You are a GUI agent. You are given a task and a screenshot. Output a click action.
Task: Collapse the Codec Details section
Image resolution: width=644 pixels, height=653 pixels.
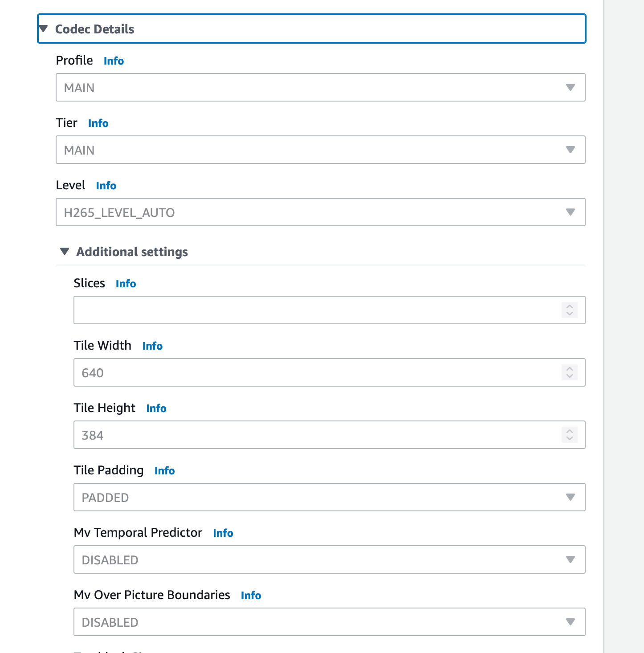click(x=311, y=29)
